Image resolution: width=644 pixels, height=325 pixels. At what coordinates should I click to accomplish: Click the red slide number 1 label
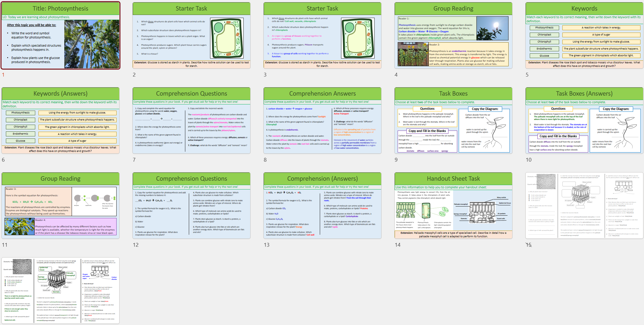coord(3,75)
